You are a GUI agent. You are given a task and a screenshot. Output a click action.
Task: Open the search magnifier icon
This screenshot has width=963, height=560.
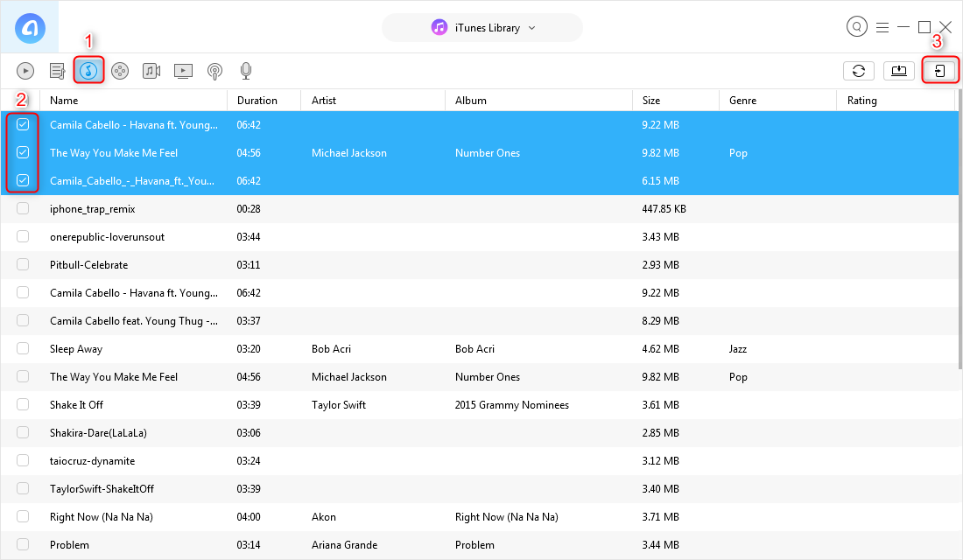(x=857, y=26)
